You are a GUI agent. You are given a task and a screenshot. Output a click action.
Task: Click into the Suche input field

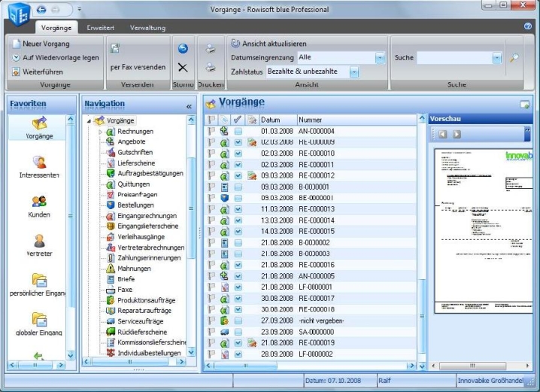[x=454, y=58]
